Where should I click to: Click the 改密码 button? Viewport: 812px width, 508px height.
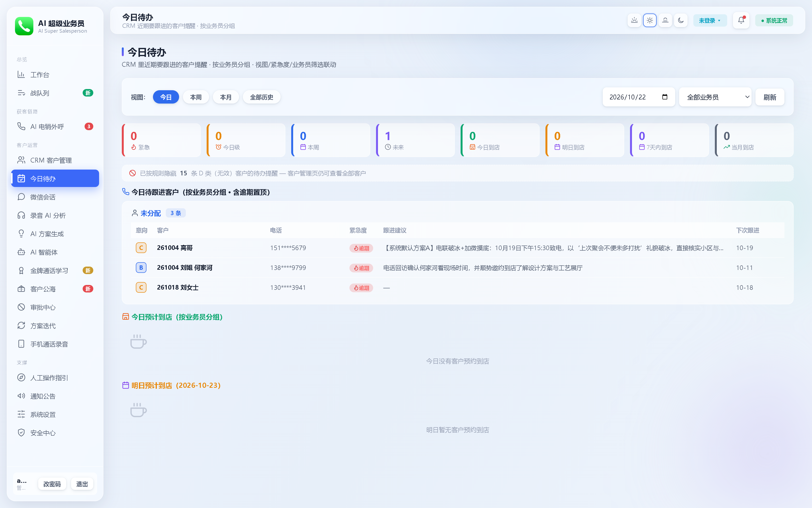[52, 484]
